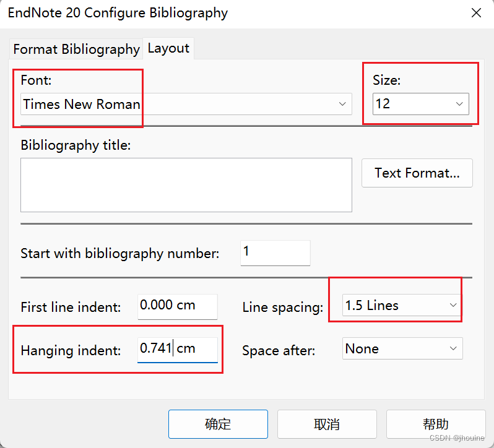This screenshot has height=448, width=494.
Task: Expand the font Size dropdown
Action: click(x=459, y=104)
